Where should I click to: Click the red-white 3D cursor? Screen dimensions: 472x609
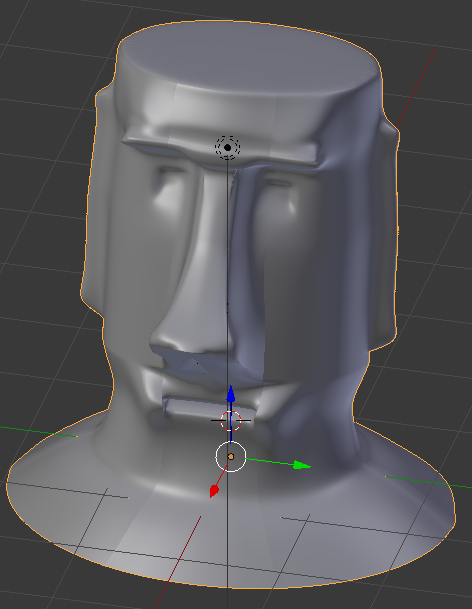tap(231, 420)
